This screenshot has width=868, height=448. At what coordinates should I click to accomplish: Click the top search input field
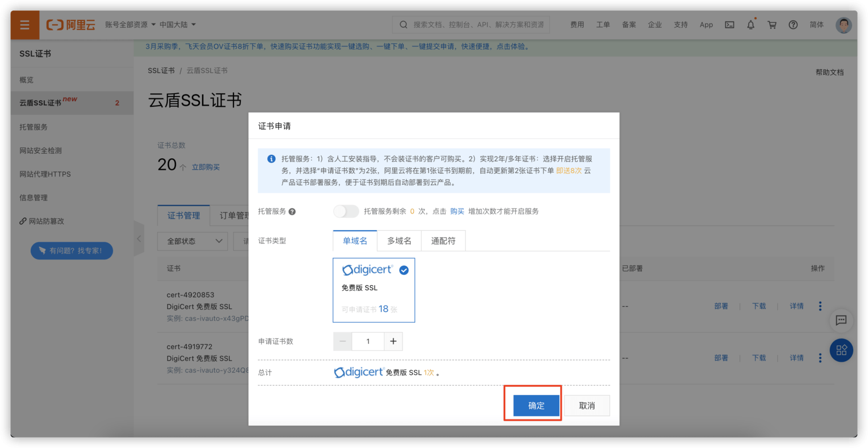tap(471, 25)
